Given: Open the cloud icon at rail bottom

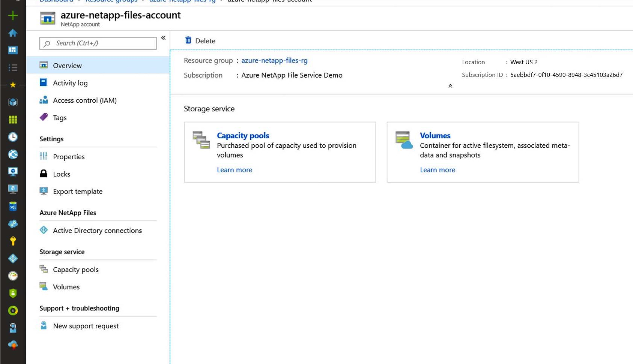Looking at the screenshot, I should point(13,345).
